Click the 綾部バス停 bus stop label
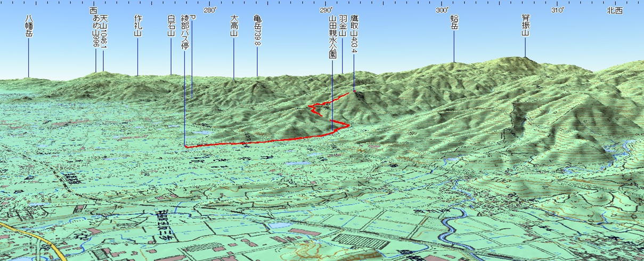Screen dimensions: 644x261 tap(185, 32)
